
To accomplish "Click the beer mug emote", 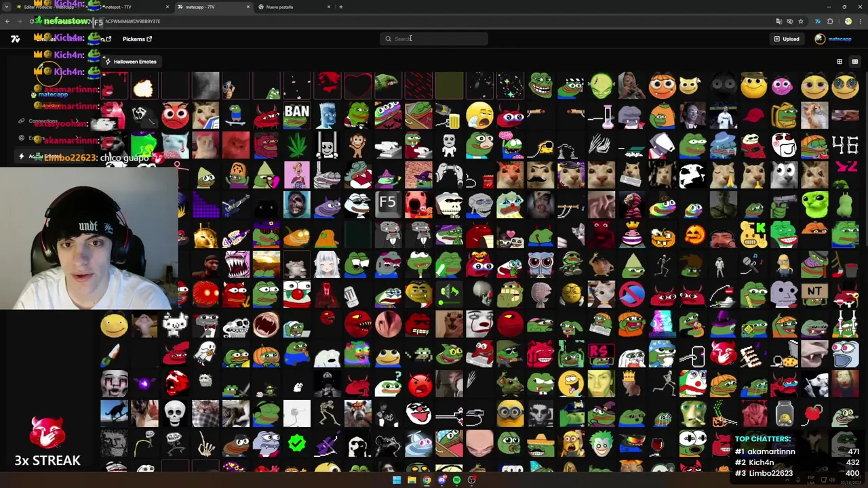I will 449,117.
